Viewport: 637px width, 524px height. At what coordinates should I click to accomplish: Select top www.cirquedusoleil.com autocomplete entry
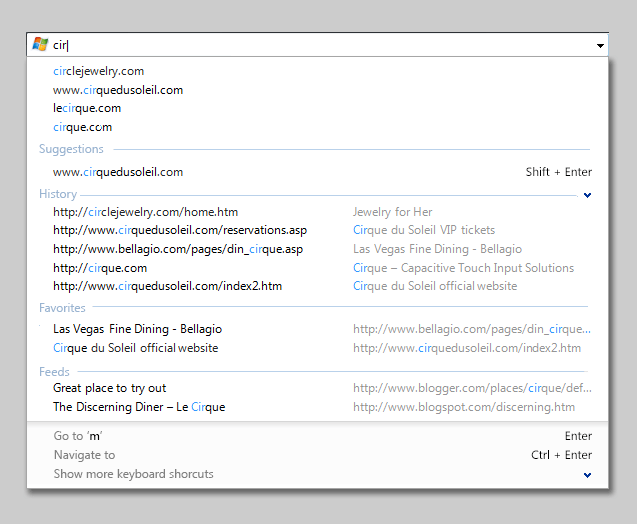(x=118, y=90)
